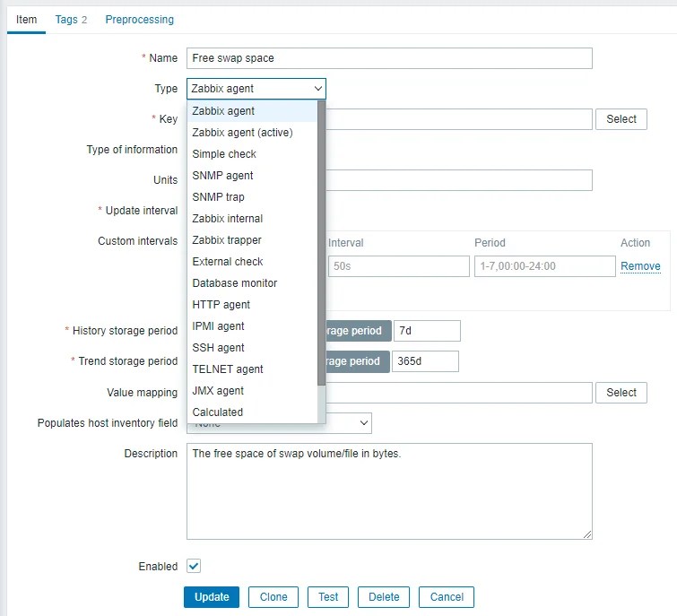Select HTTP agent item type
Image resolution: width=677 pixels, height=616 pixels.
(x=252, y=305)
